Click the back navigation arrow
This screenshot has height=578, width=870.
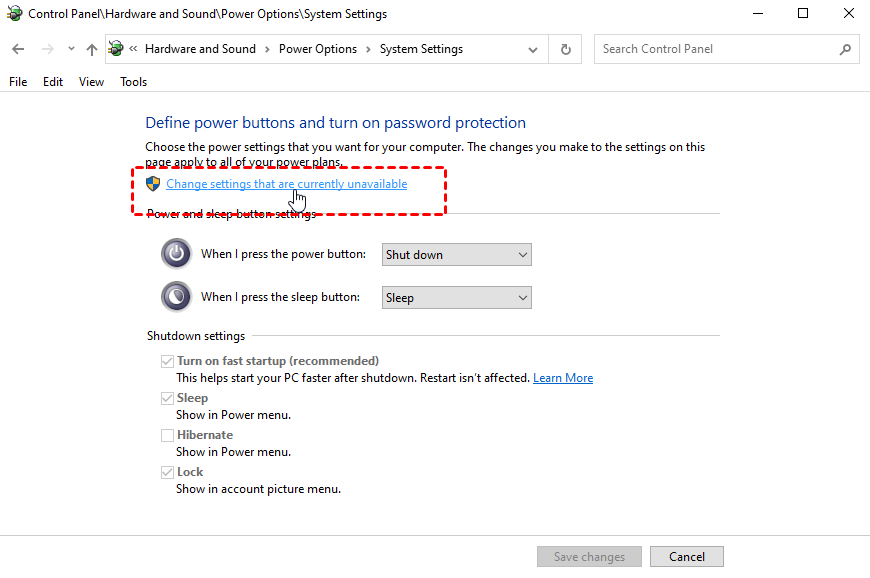[x=18, y=49]
